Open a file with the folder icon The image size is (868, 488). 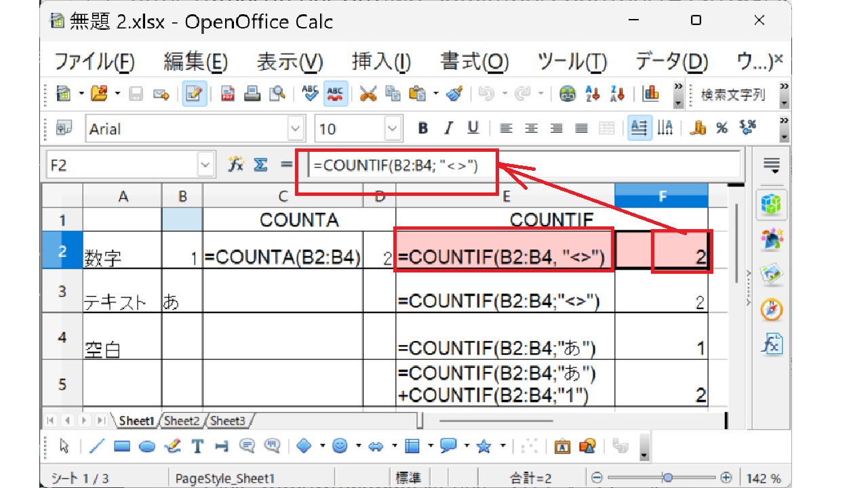tap(100, 94)
